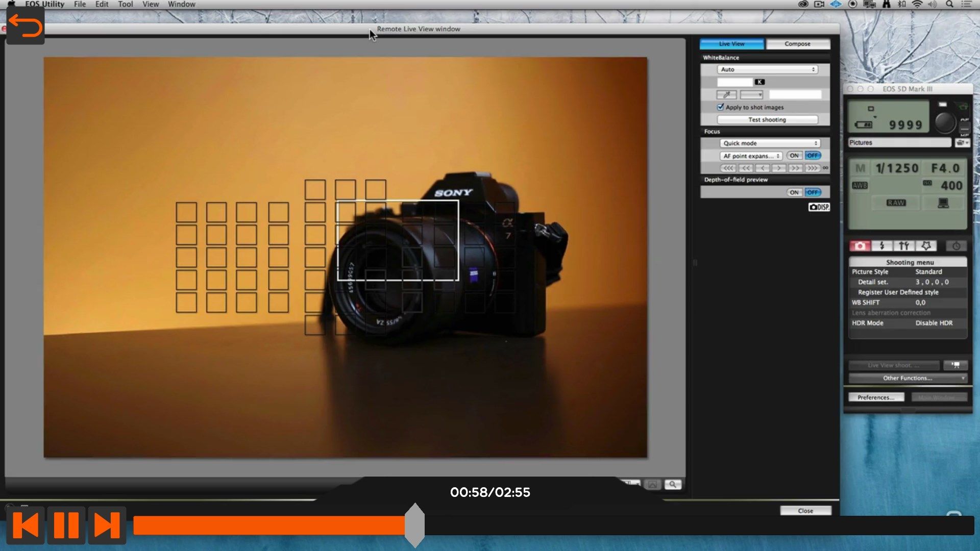
Task: Switch to the Live View tab
Action: 732,44
